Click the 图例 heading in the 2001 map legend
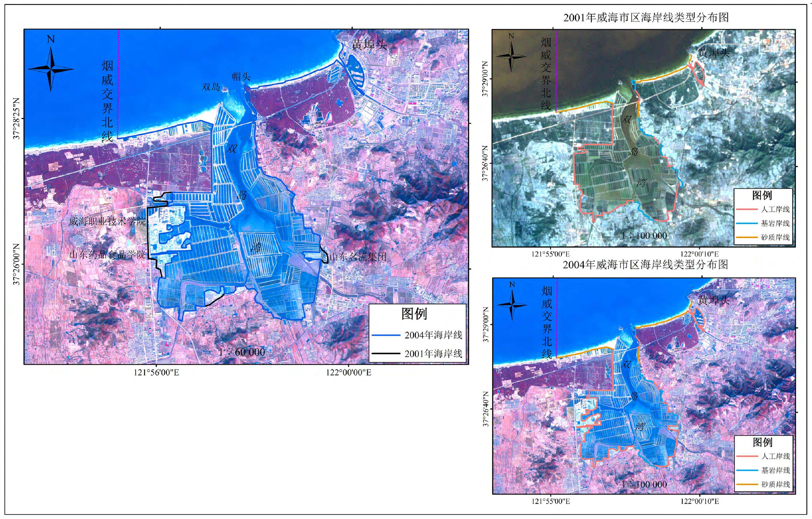 763,195
